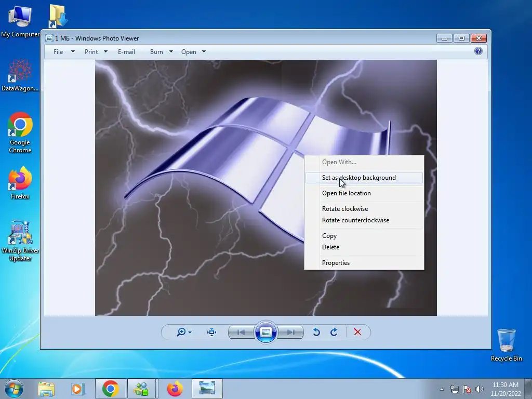Select the Recycle Bin icon
532x399 pixels.
[506, 345]
